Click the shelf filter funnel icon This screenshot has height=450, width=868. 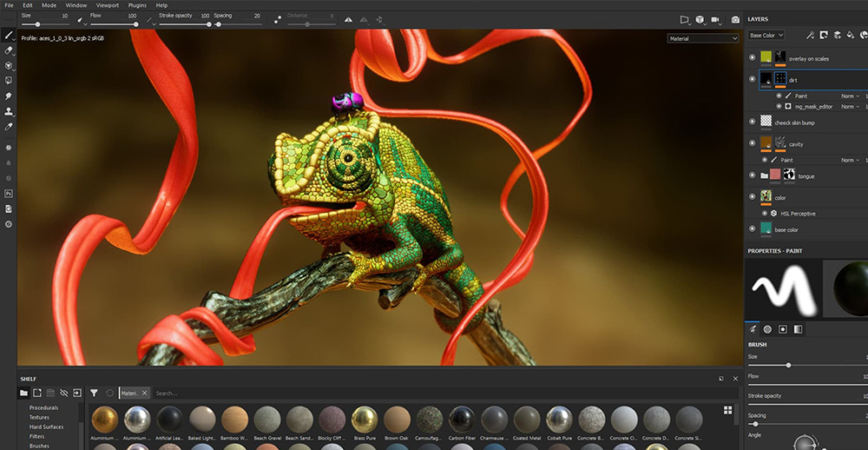pos(94,393)
